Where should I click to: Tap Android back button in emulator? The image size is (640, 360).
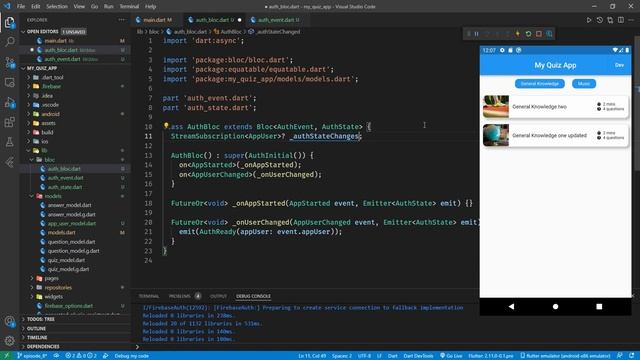tap(511, 306)
